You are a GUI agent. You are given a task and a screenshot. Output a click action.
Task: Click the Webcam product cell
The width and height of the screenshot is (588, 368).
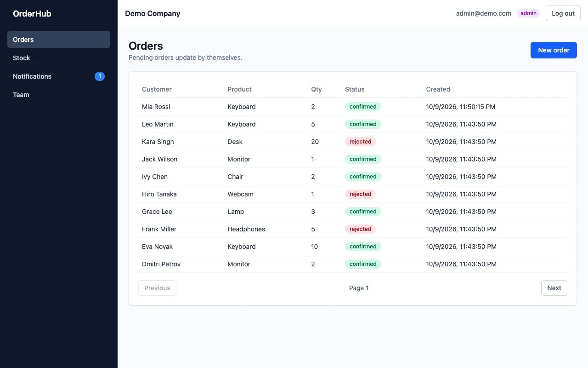coord(240,194)
